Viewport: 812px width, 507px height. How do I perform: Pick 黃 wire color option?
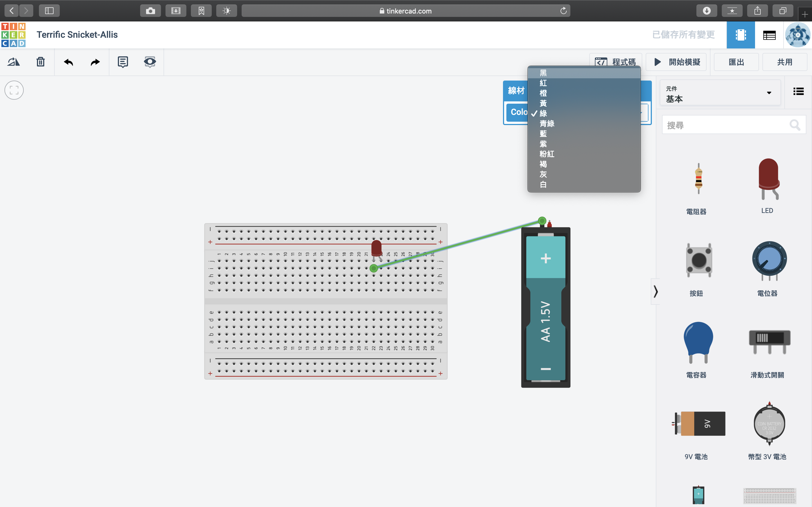(543, 103)
